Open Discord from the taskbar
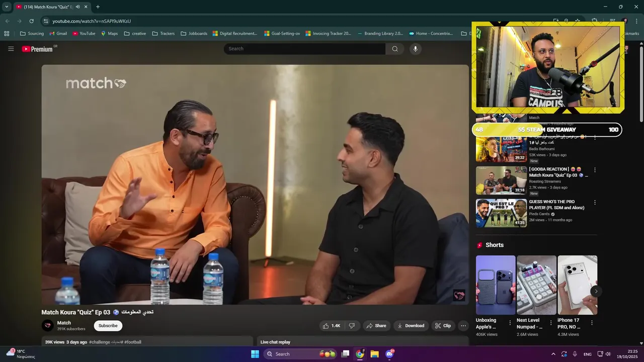Image resolution: width=644 pixels, height=362 pixels. [x=389, y=354]
